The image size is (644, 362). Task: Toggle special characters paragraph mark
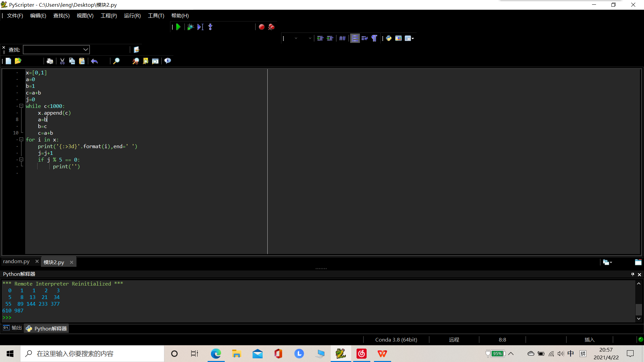tap(374, 38)
